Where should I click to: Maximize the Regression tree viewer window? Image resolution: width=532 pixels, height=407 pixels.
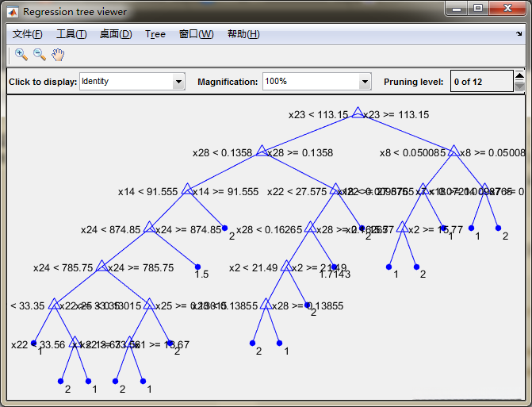[x=478, y=8]
